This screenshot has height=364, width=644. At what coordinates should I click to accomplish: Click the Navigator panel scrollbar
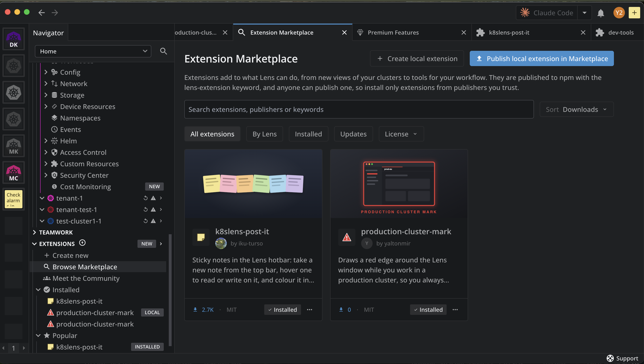[x=170, y=290]
